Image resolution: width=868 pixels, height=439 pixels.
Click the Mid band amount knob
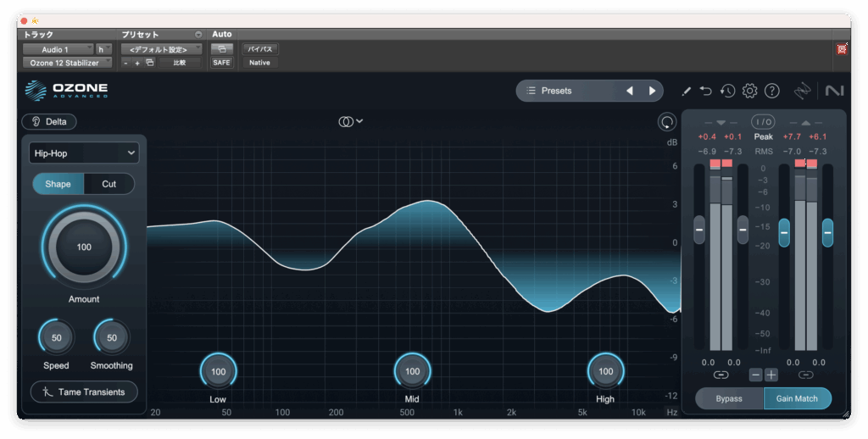click(412, 371)
